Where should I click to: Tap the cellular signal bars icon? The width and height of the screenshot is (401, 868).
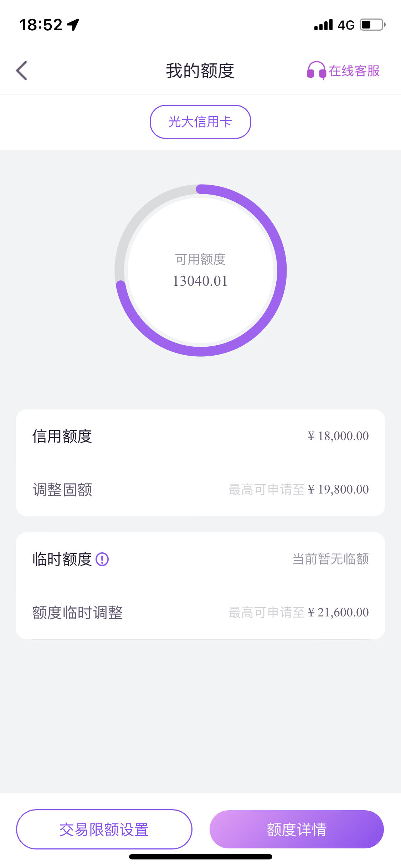coord(324,25)
